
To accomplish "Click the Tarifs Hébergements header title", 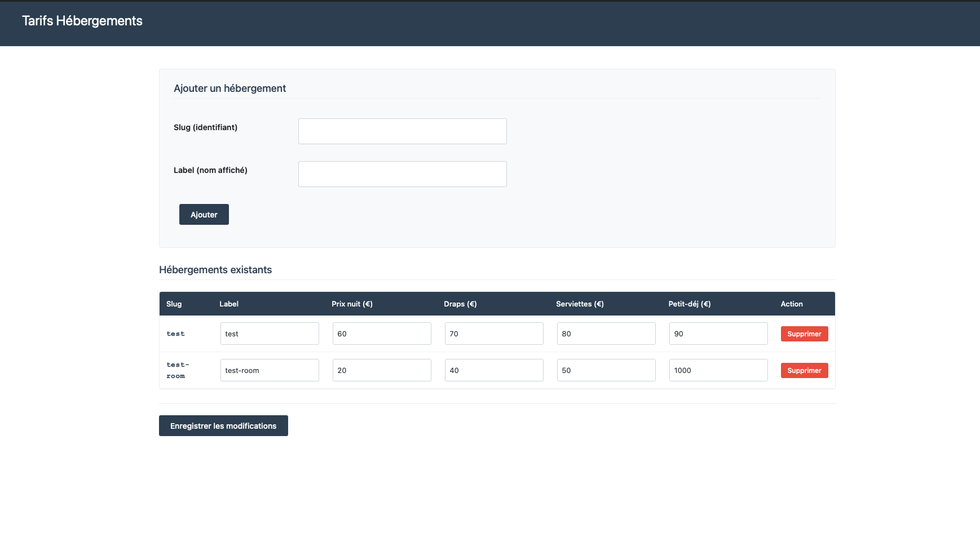I will [82, 21].
